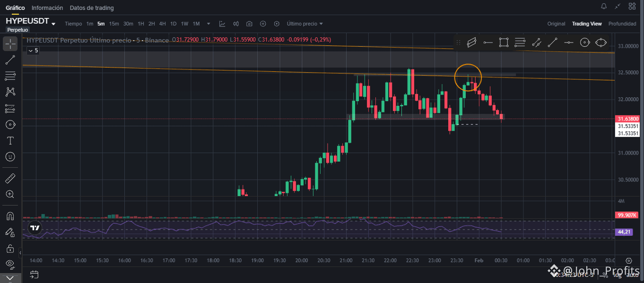Image resolution: width=644 pixels, height=283 pixels.
Task: Select the horizontal ray favorite tool
Action: tap(487, 43)
